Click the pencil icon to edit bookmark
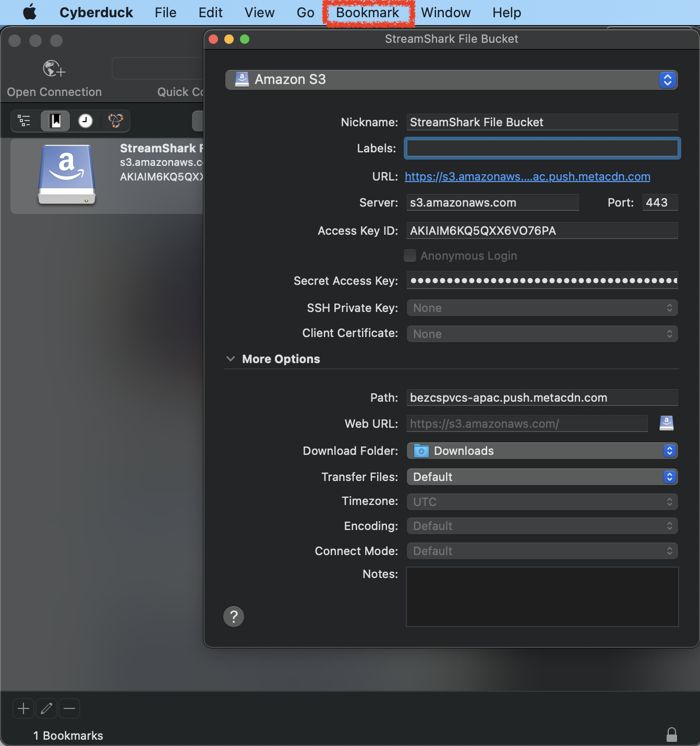Image resolution: width=700 pixels, height=746 pixels. point(46,708)
